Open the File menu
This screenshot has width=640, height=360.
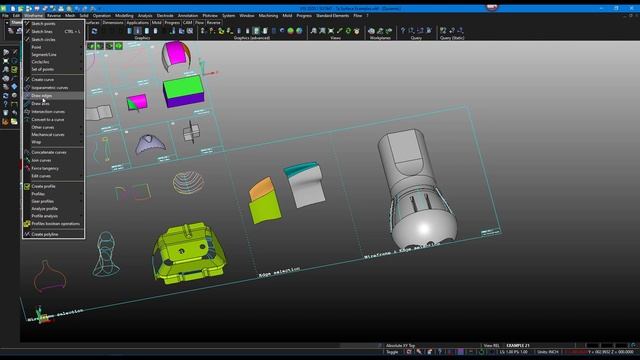5,16
